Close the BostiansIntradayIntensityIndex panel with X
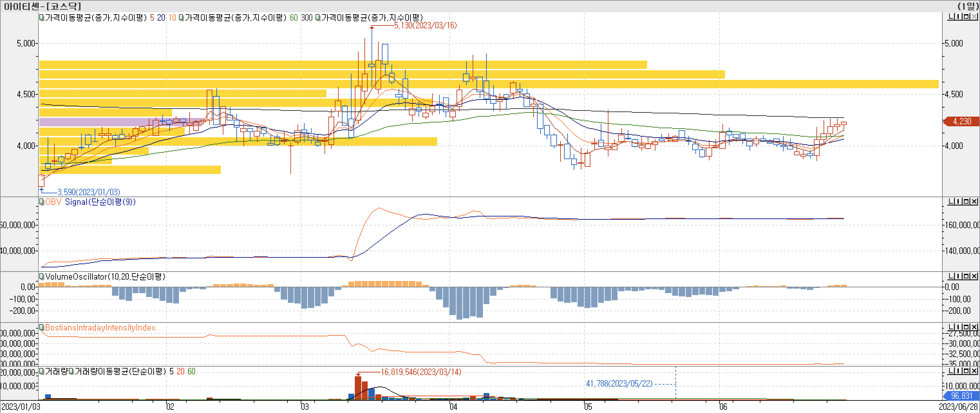Screen dimensions: 980x413 point(974,327)
